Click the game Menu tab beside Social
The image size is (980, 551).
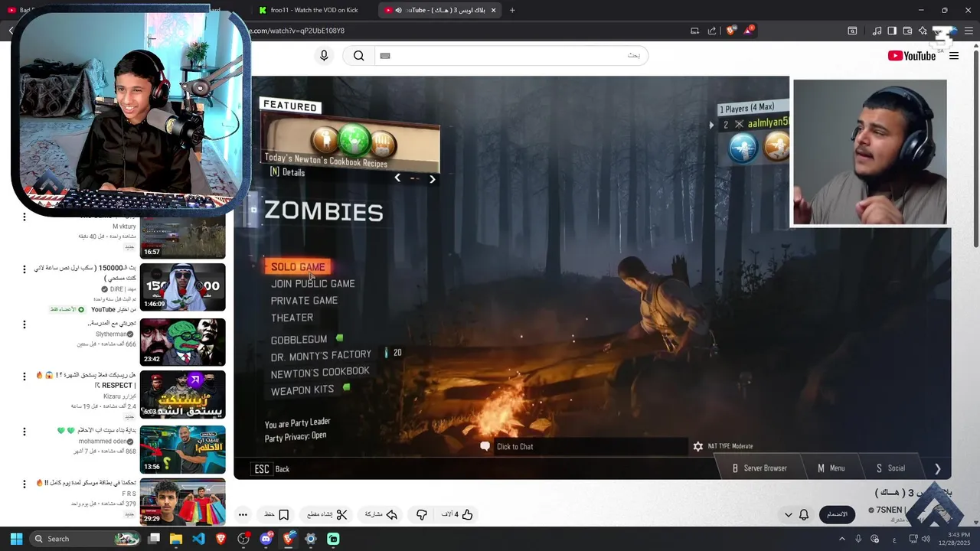[831, 468]
